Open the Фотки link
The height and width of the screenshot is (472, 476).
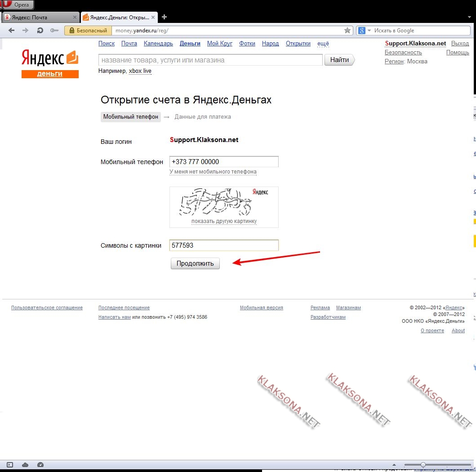click(247, 44)
